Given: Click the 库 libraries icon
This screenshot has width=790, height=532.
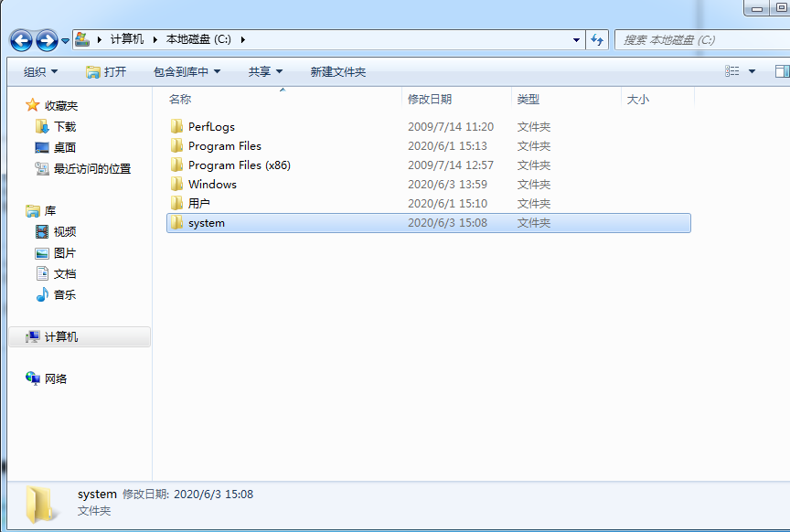Looking at the screenshot, I should pos(32,210).
